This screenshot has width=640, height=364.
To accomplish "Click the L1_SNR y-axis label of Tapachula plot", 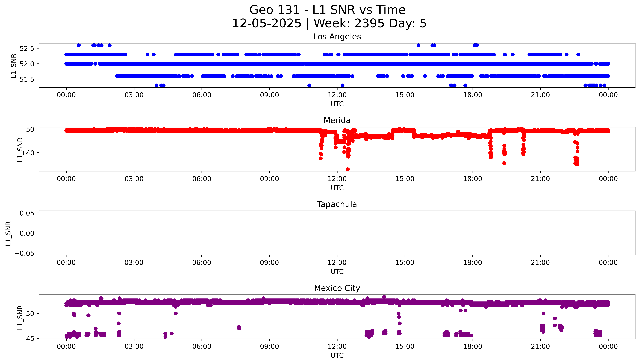I will [x=8, y=233].
